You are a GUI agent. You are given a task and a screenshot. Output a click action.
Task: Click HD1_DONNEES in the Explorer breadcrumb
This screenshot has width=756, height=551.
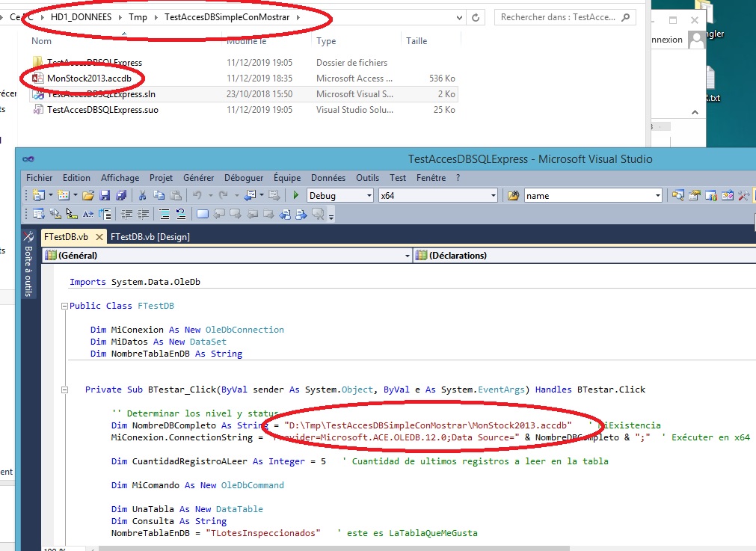(x=81, y=17)
